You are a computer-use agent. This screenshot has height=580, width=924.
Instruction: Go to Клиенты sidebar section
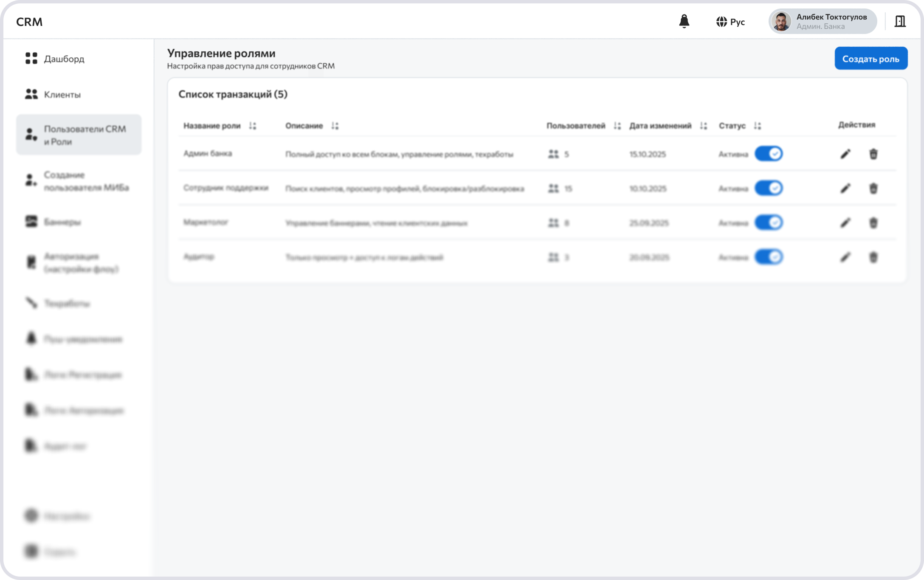pyautogui.click(x=62, y=94)
